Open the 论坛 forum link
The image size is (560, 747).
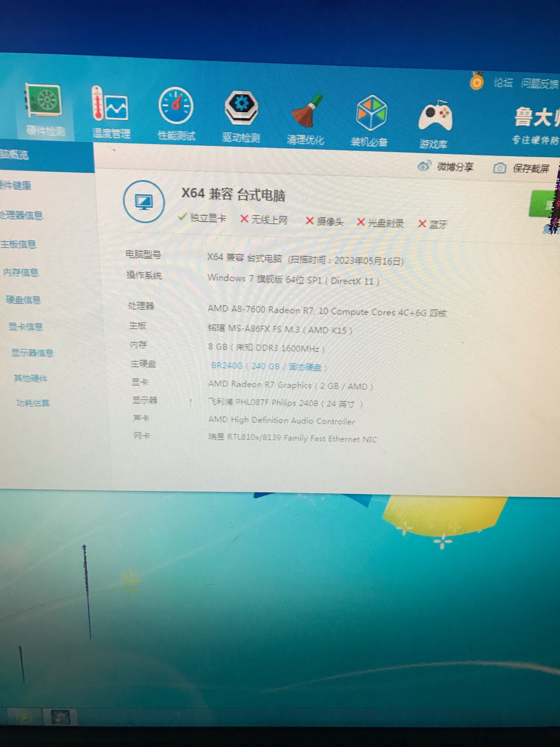503,83
